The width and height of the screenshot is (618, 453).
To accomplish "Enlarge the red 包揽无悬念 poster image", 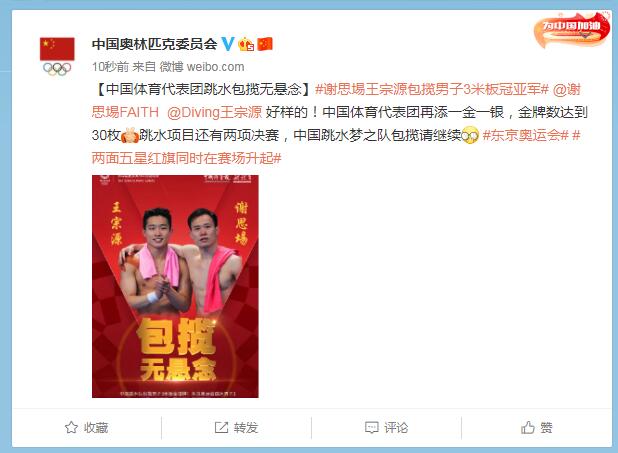I will coord(175,286).
